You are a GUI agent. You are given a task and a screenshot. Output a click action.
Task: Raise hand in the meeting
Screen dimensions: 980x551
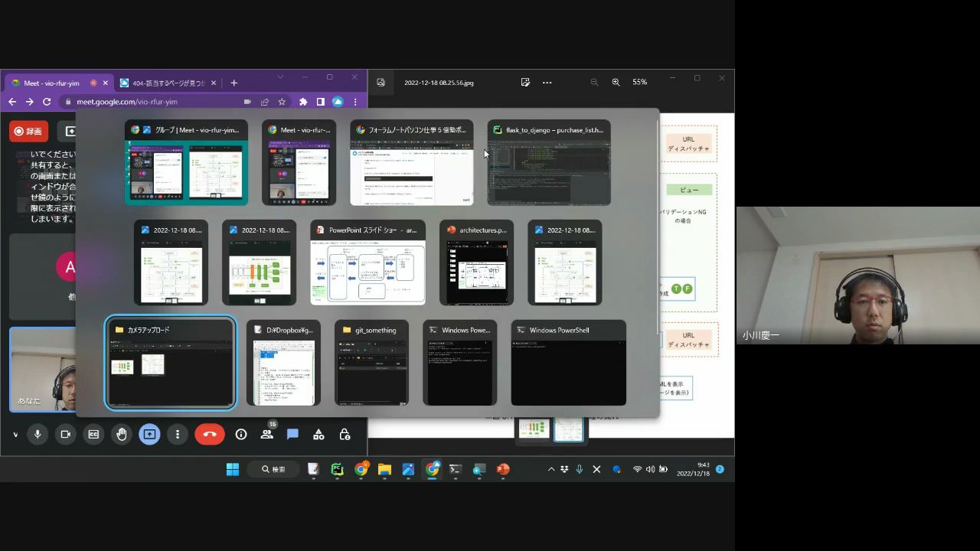(121, 434)
